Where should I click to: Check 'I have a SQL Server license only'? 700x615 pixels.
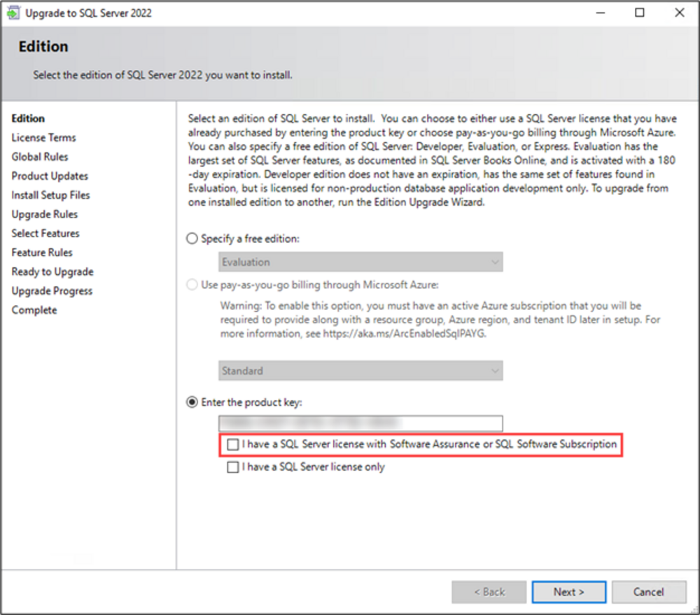233,467
